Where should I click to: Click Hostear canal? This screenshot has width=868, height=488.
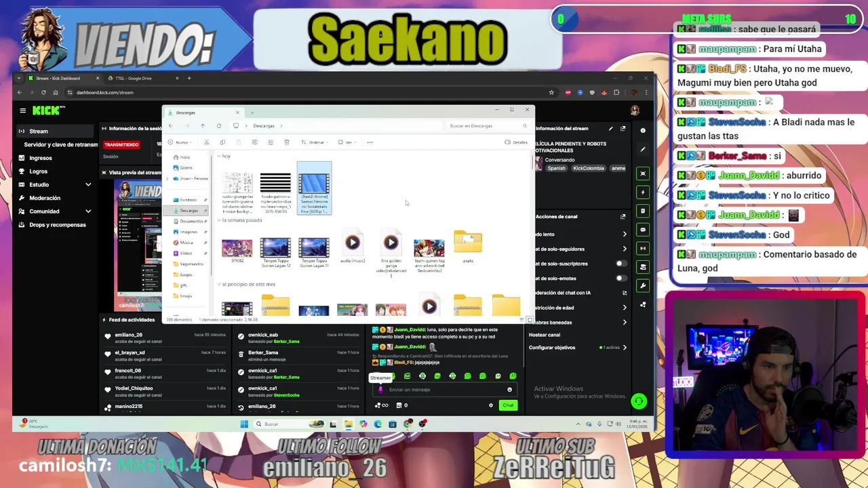545,335
